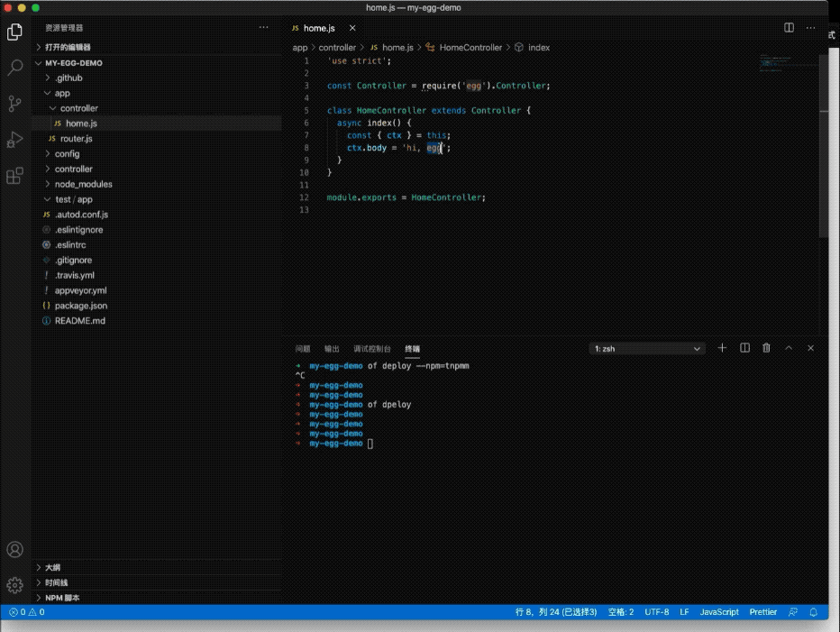
Task: Open the Accounts menu icon
Action: [15, 549]
